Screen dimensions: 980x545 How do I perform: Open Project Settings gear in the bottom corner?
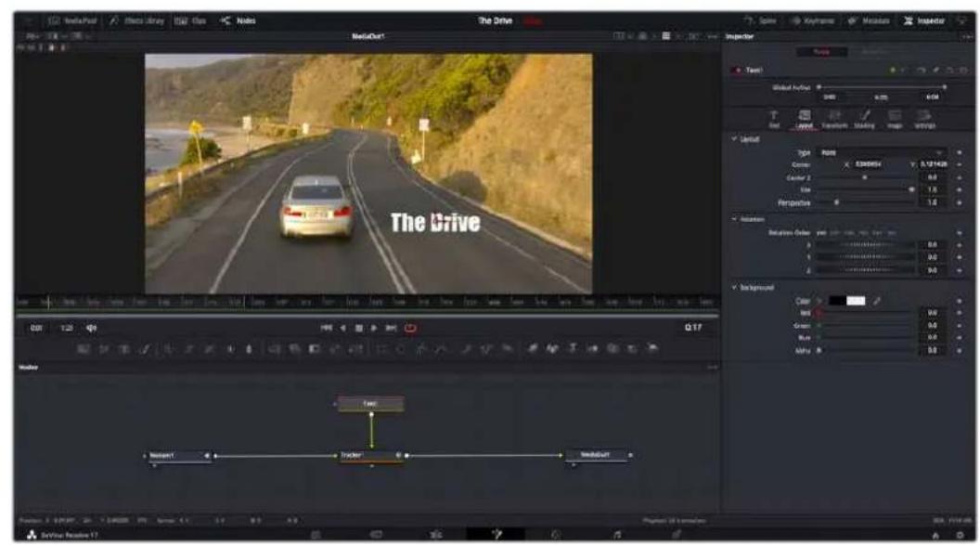pos(960,536)
